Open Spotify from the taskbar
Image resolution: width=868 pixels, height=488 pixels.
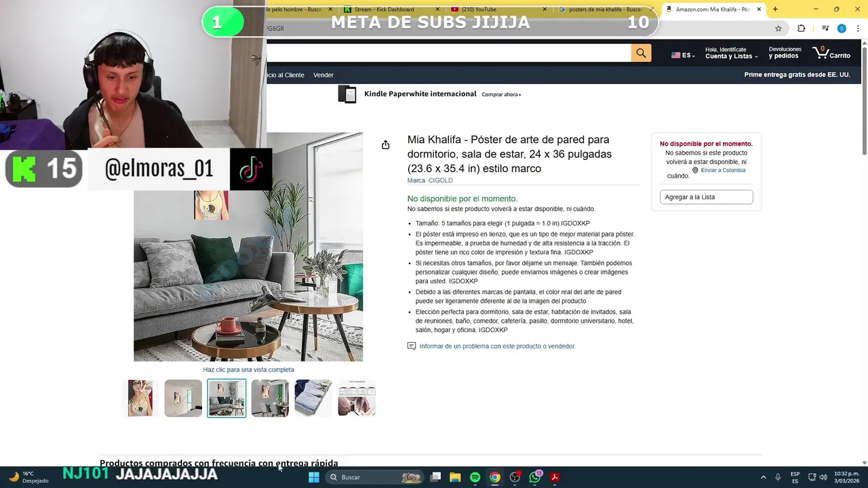coord(475,477)
